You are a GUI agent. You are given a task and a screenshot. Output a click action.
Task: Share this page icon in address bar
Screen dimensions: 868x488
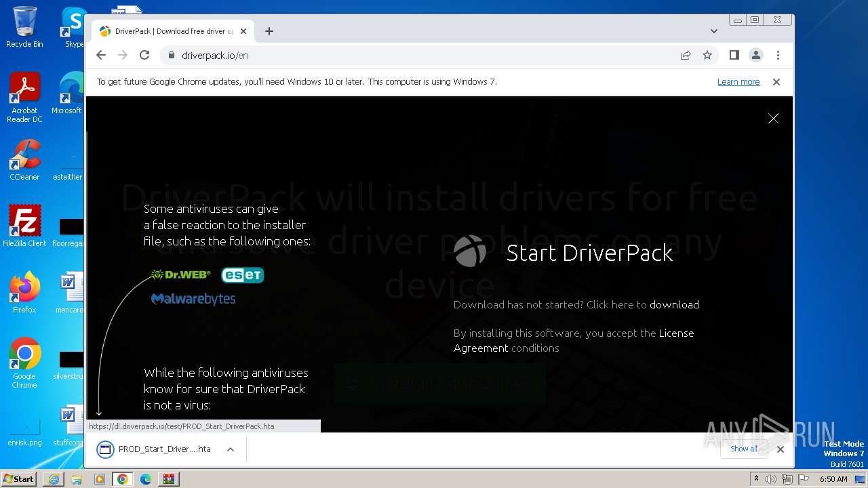pyautogui.click(x=686, y=56)
